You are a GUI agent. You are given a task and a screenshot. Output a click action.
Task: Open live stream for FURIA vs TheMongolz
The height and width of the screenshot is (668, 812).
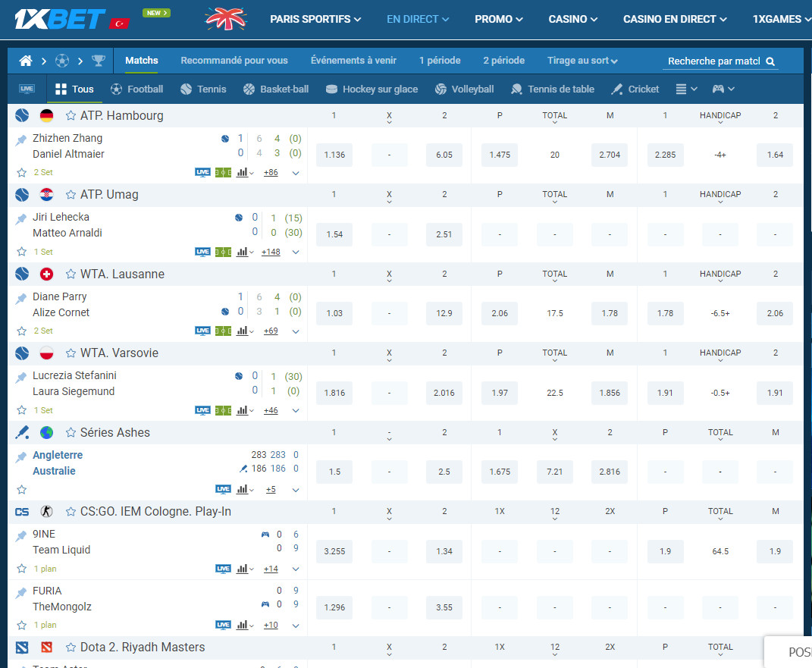point(223,625)
